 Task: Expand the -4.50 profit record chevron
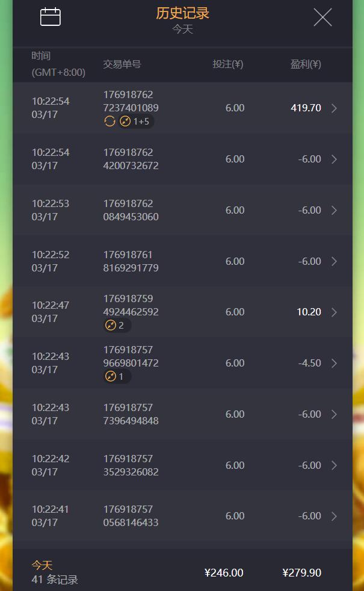[x=334, y=364]
